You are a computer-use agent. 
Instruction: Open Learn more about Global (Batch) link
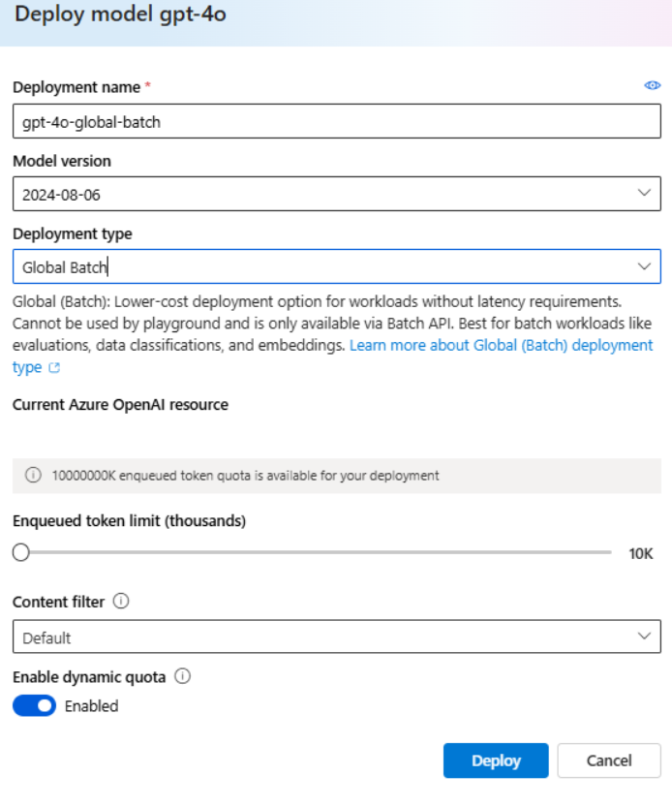click(501, 346)
